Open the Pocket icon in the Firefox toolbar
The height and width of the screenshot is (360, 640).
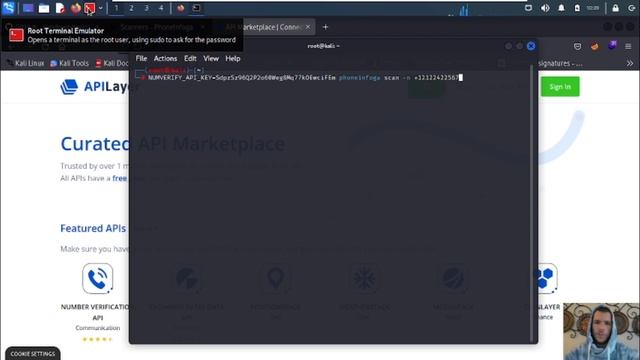click(x=577, y=46)
